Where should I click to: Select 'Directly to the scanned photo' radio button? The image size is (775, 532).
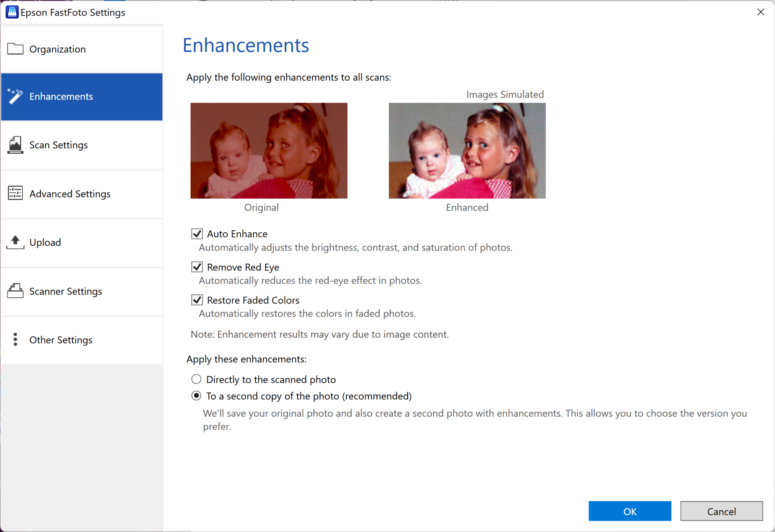pos(196,379)
